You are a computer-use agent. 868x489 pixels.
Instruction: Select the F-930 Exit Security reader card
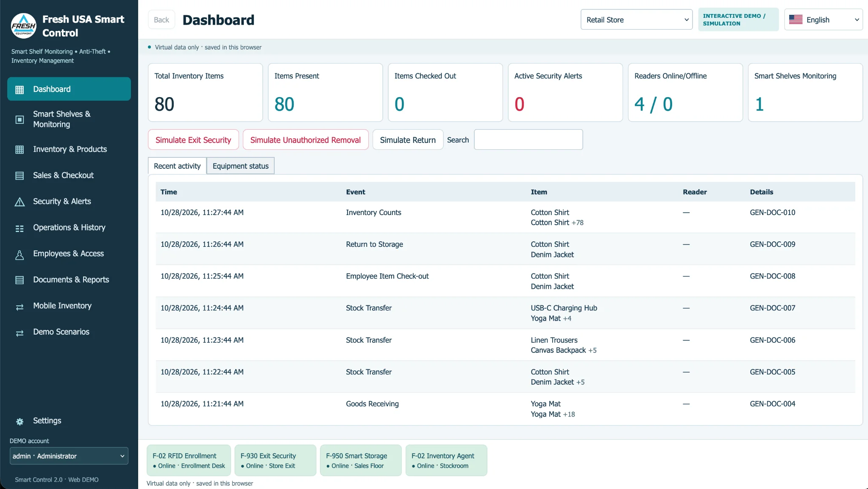(x=275, y=460)
